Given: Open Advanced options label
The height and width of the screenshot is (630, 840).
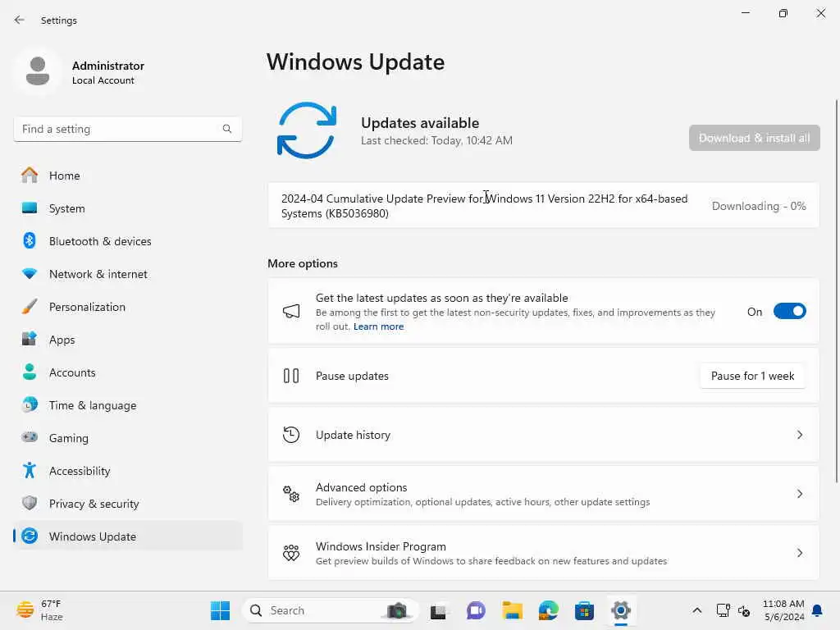Looking at the screenshot, I should (x=361, y=487).
